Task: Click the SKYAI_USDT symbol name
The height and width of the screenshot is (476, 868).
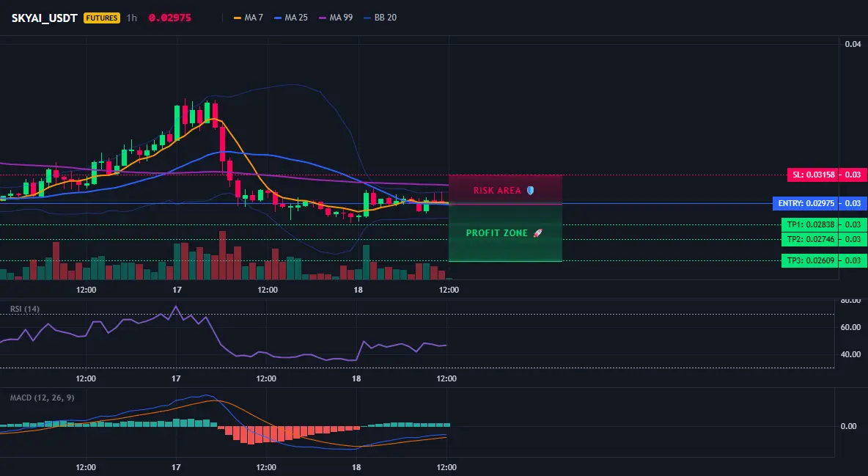Action: (x=44, y=18)
